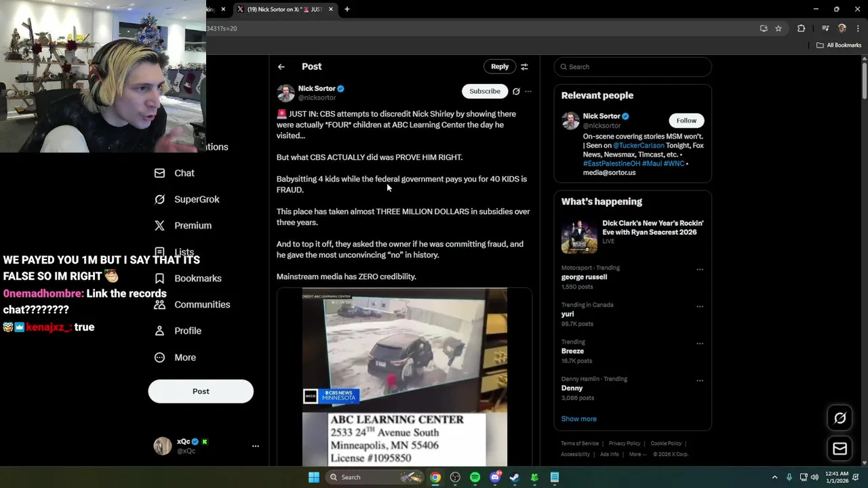
Task: Open options for Breeze trend
Action: 699,344
